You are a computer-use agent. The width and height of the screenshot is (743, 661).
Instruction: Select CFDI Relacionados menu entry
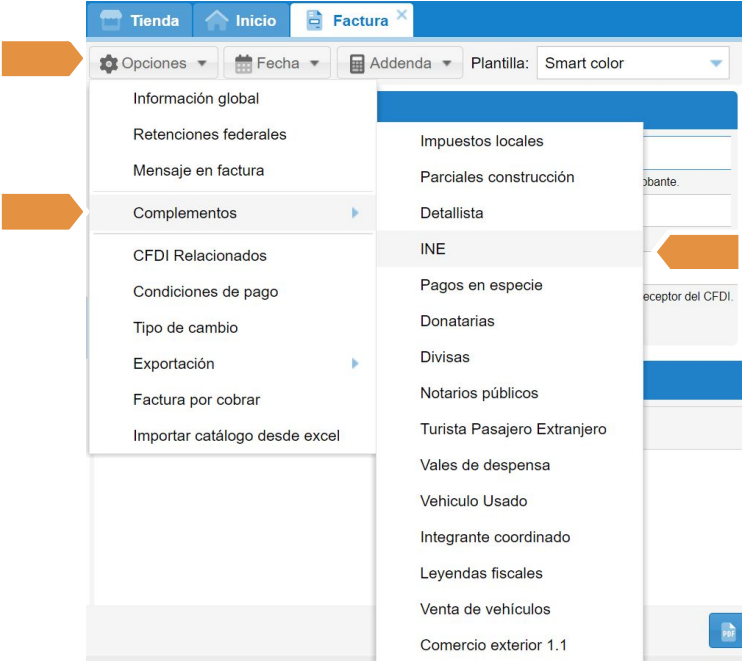200,256
